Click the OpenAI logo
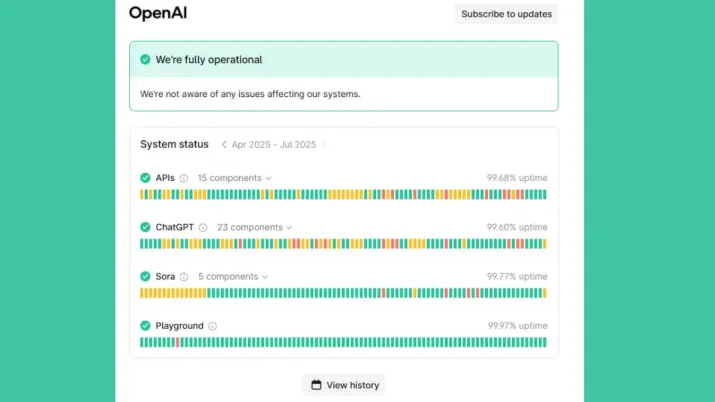Screen dimensions: 715x402 [158, 13]
